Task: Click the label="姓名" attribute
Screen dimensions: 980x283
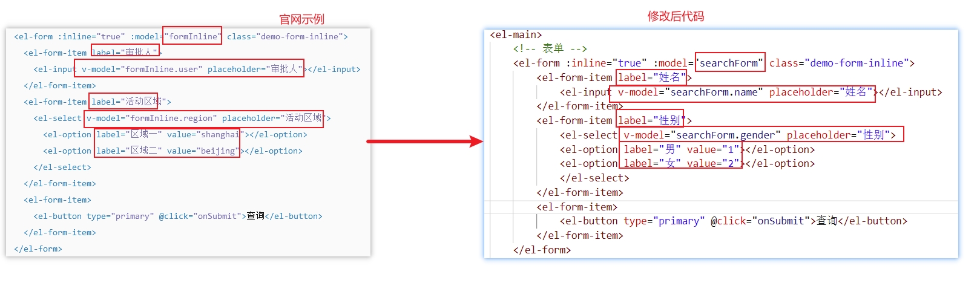Action: point(651,77)
